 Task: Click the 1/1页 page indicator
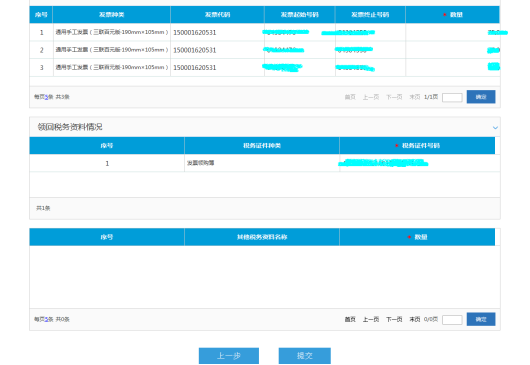431,97
